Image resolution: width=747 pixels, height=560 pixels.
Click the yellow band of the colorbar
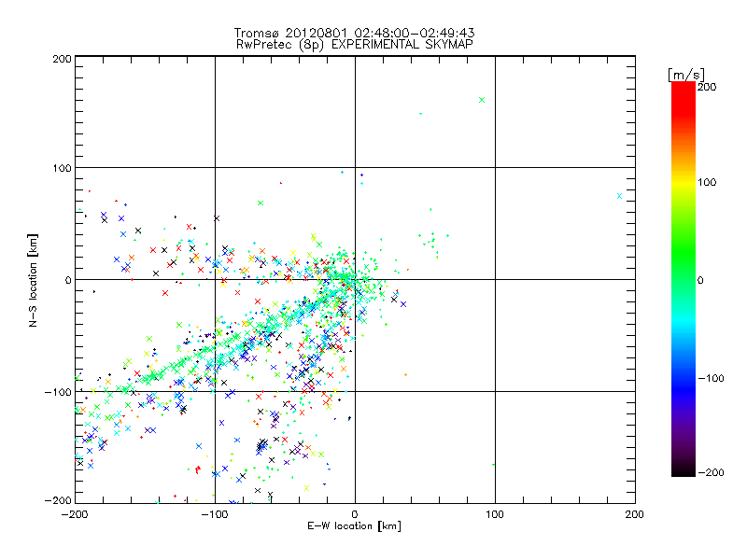tap(684, 182)
